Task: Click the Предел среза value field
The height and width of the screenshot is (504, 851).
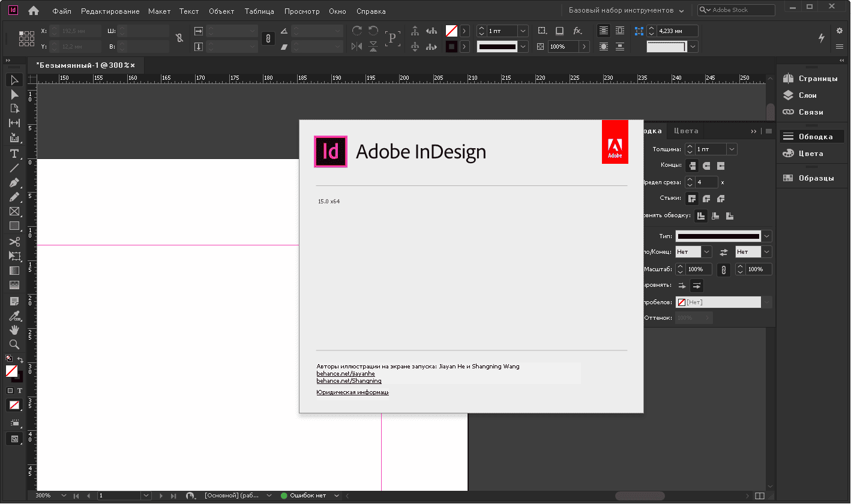Action: click(706, 182)
